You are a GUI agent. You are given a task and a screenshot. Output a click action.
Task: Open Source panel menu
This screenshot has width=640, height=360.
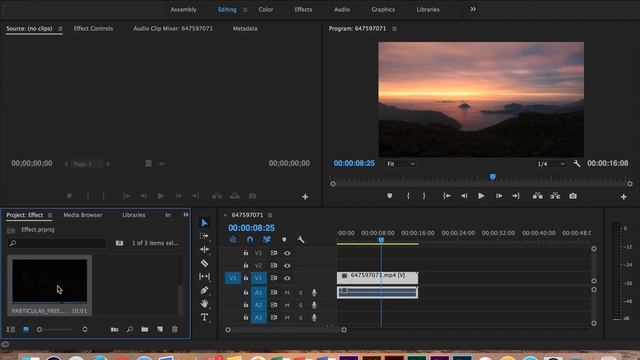click(60, 29)
